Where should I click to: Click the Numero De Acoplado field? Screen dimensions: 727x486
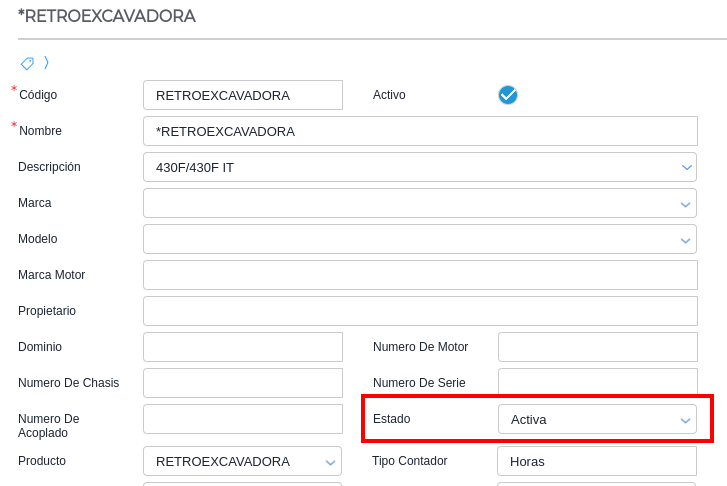243,419
